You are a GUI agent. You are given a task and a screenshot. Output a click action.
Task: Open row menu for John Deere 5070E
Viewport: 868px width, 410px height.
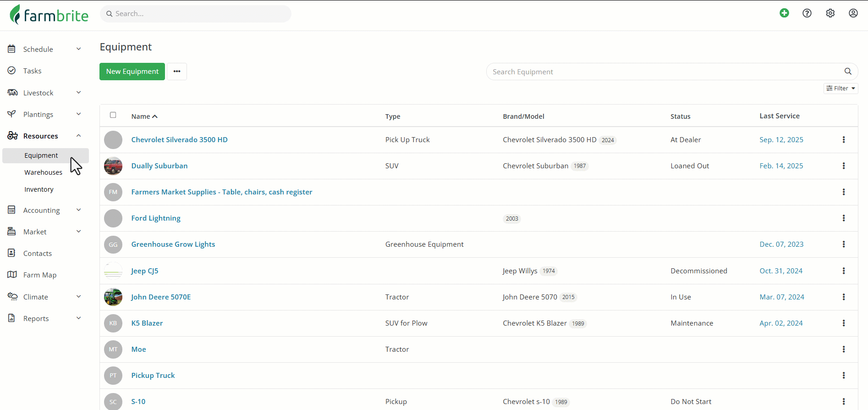pyautogui.click(x=844, y=297)
